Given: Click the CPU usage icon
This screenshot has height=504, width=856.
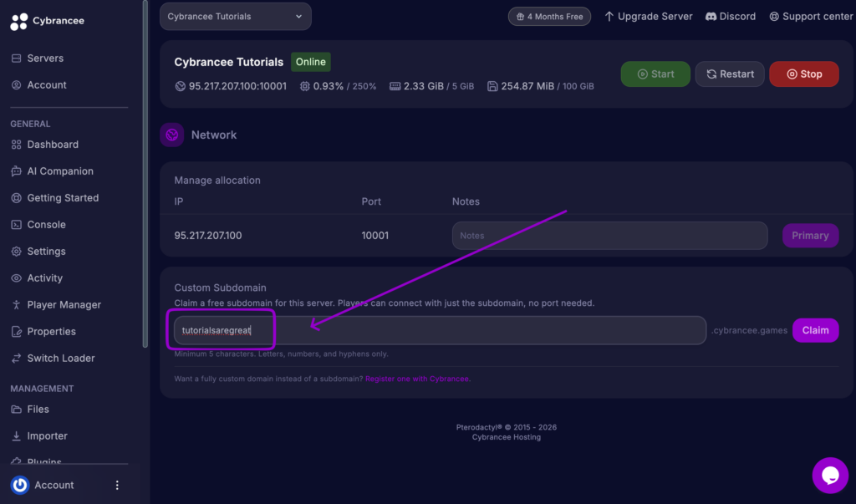Looking at the screenshot, I should coord(304,86).
